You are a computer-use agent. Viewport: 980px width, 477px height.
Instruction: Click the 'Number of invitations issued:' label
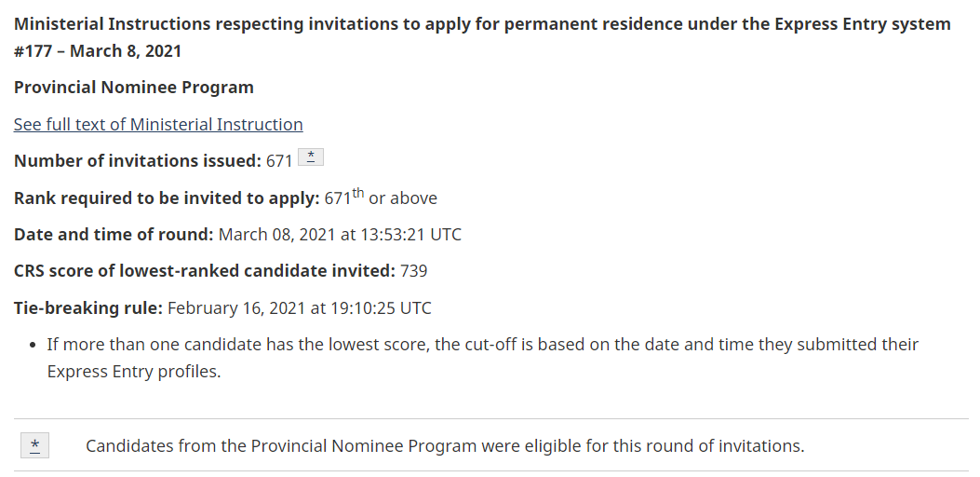pyautogui.click(x=138, y=160)
